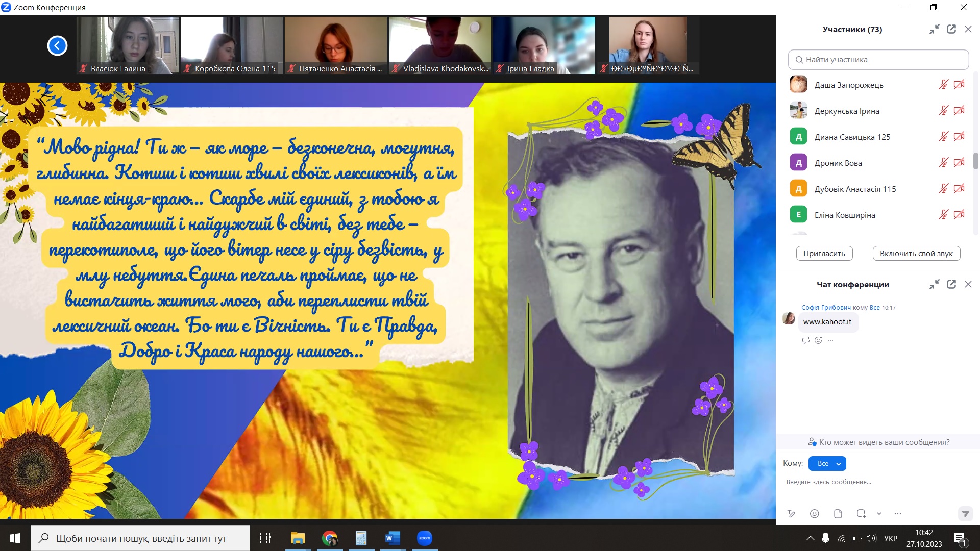The width and height of the screenshot is (980, 551).
Task: Click the attach file icon in chat
Action: [x=838, y=514]
